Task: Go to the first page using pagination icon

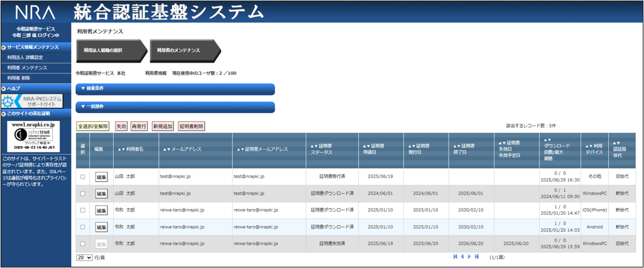Action: click(456, 257)
